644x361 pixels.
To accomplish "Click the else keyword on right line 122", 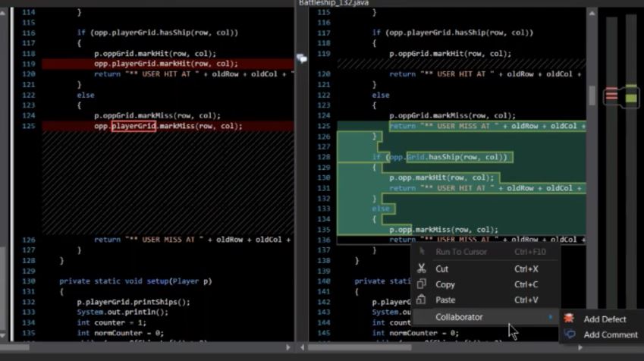I will (381, 95).
